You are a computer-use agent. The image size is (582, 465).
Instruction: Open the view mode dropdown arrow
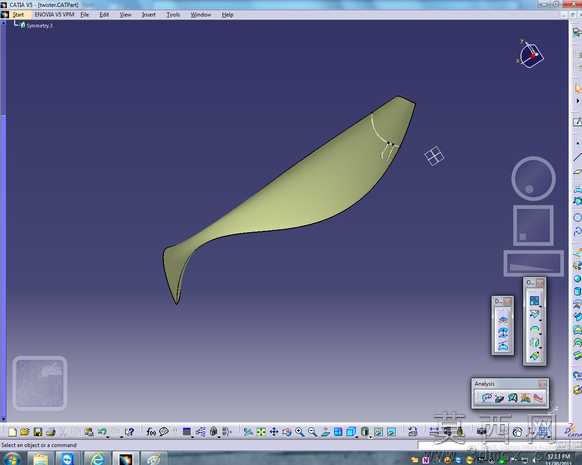coord(371,436)
